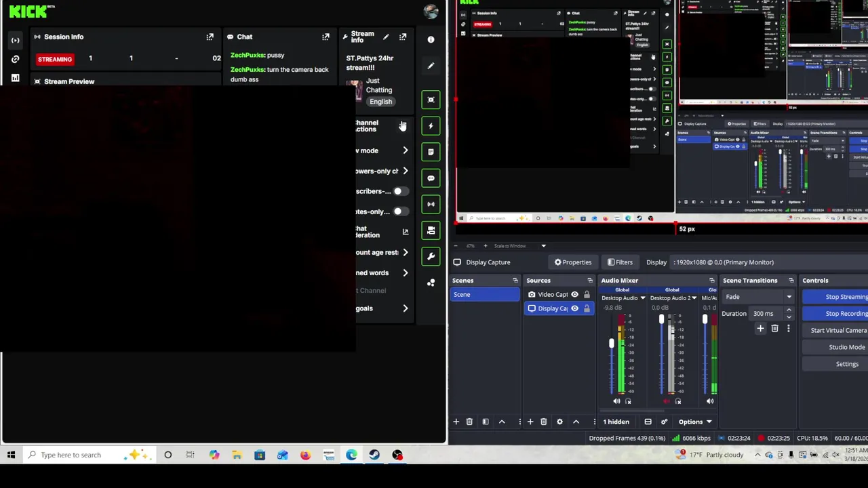868x488 pixels.
Task: Open OBS Settings button
Action: [x=835, y=364]
